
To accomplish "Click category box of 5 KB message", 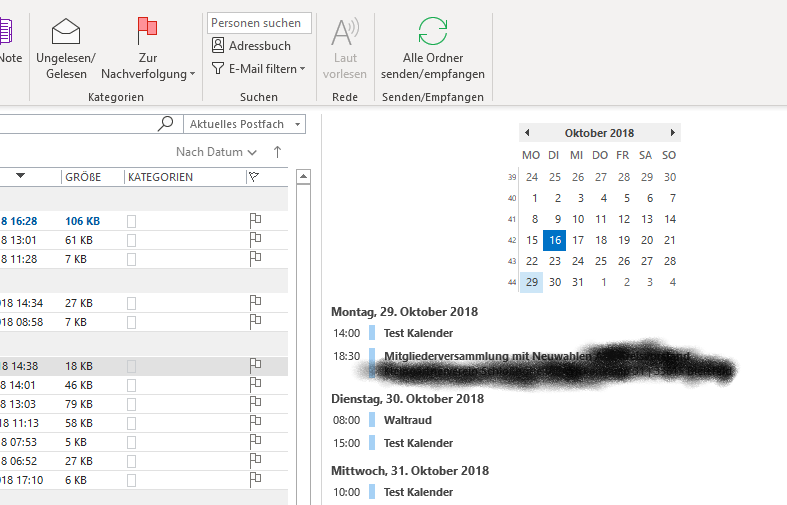I will coord(132,442).
